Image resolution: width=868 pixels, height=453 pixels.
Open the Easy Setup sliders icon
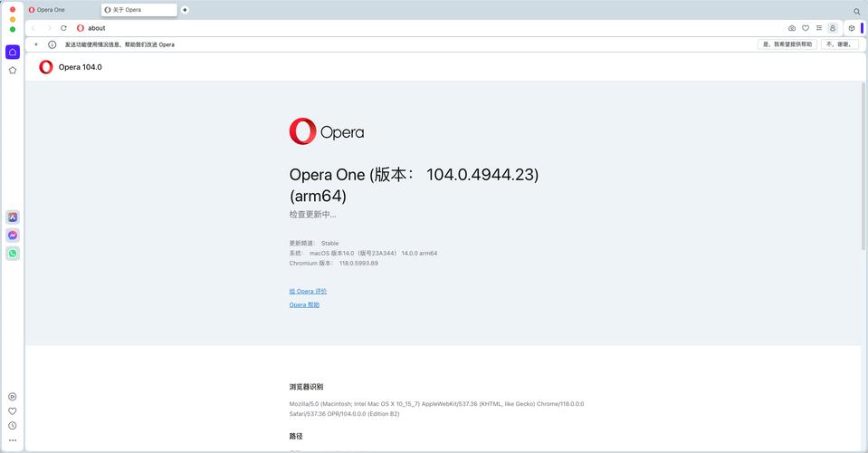819,28
